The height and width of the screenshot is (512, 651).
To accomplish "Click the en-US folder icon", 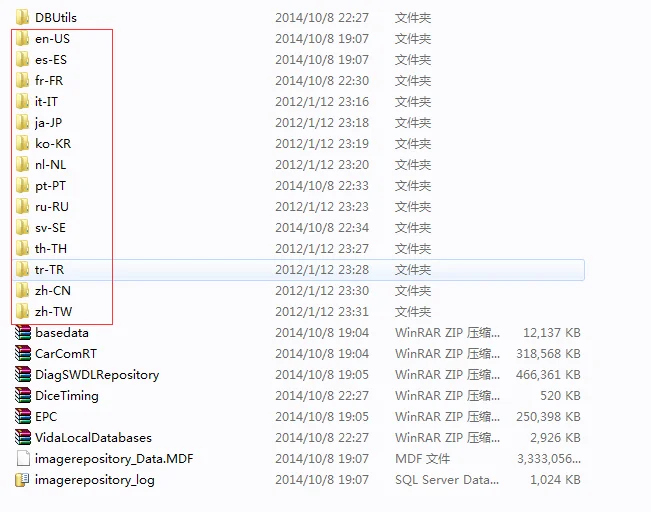I will (22, 39).
